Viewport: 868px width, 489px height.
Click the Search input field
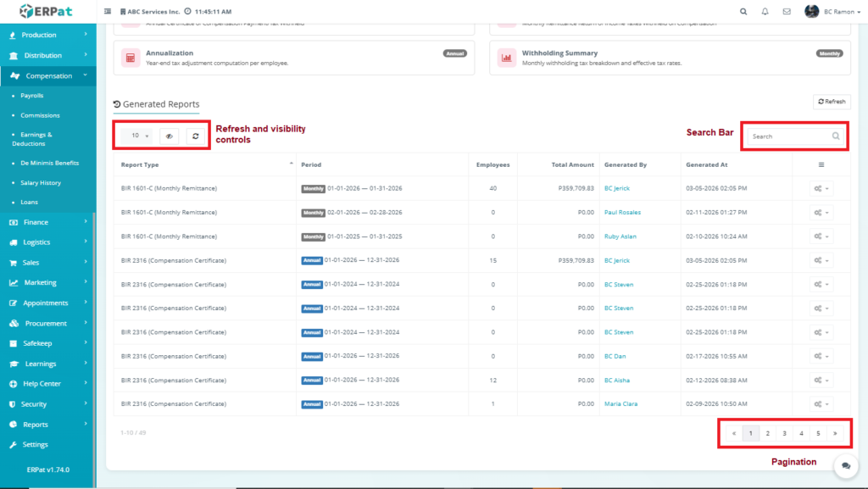click(x=787, y=136)
